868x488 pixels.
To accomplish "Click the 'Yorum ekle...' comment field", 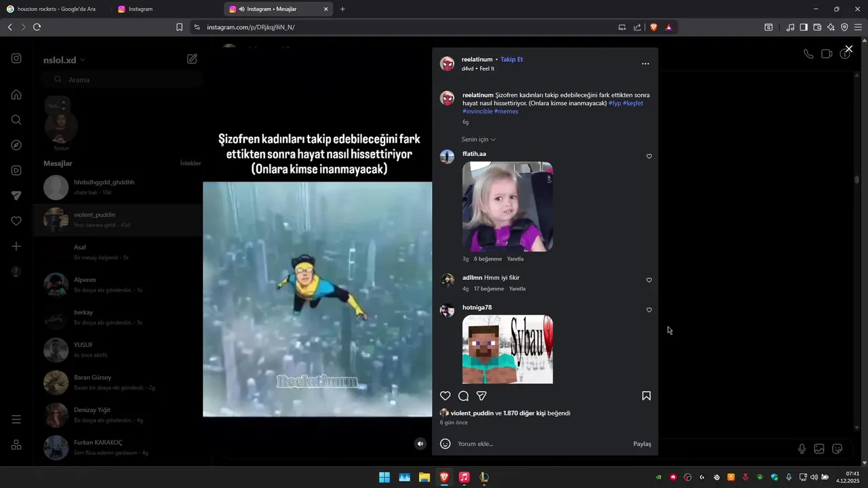I will pos(542,444).
